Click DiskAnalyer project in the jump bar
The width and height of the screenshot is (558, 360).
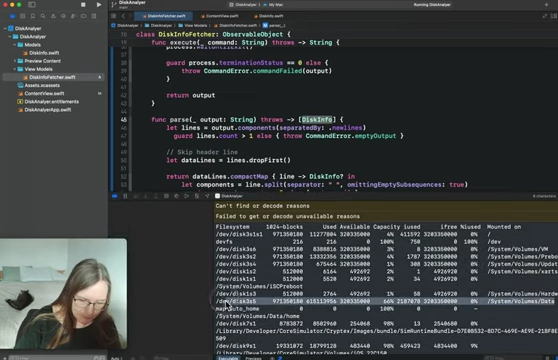(125, 26)
